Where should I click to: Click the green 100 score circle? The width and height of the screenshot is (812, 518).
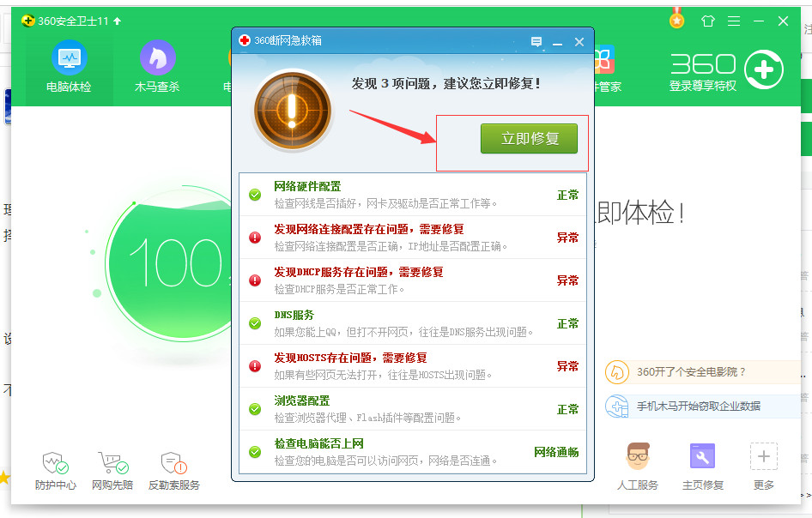pos(172,263)
